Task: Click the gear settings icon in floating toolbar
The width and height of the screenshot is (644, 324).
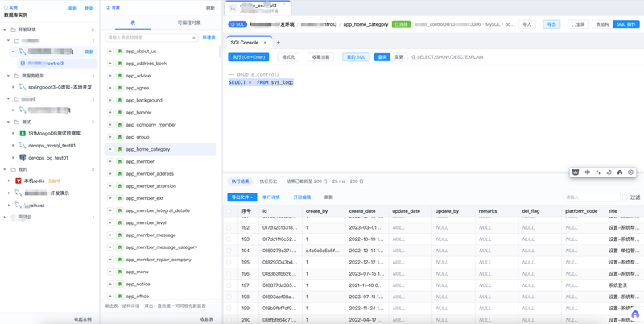Action: coord(631,172)
